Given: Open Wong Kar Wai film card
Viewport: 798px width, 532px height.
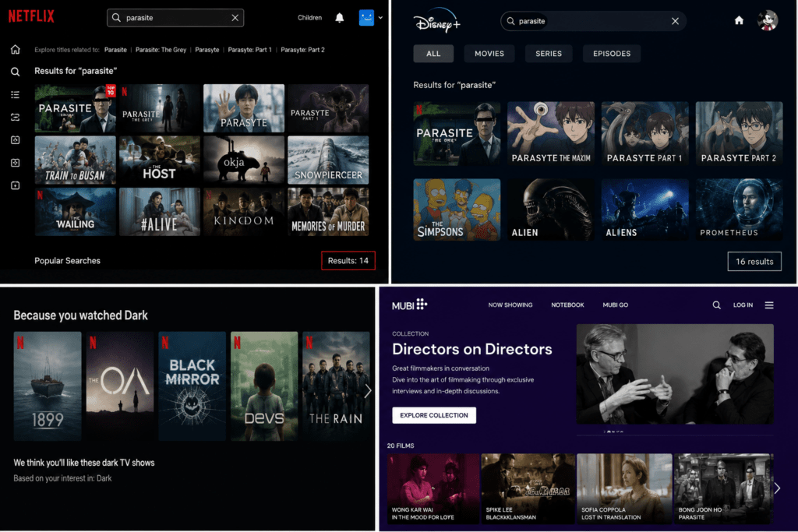Looking at the screenshot, I should [433, 488].
